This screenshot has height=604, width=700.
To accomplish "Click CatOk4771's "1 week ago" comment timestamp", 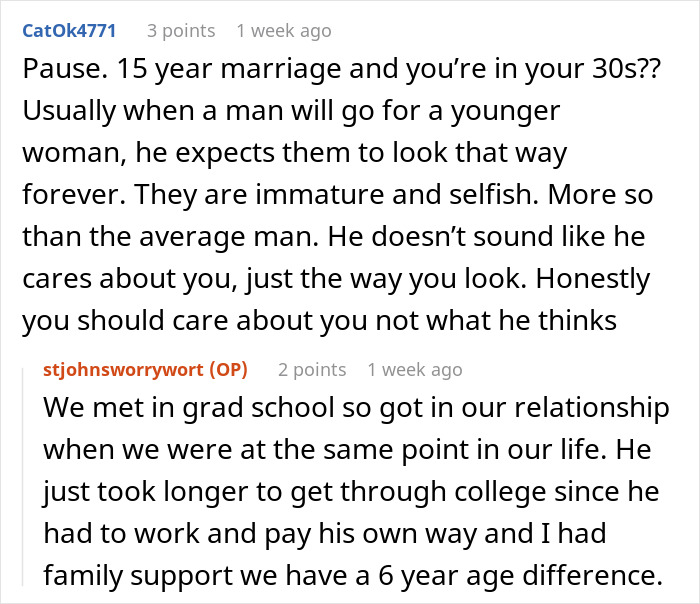I will click(x=283, y=31).
